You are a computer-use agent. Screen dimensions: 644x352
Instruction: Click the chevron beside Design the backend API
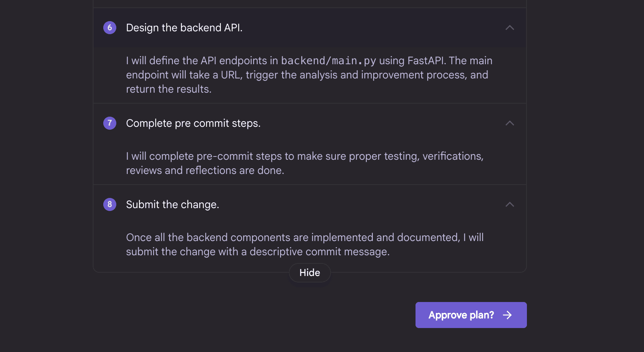[509, 28]
